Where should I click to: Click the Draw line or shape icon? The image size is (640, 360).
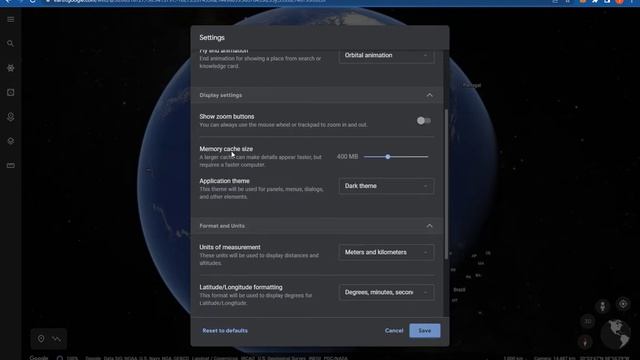point(57,339)
